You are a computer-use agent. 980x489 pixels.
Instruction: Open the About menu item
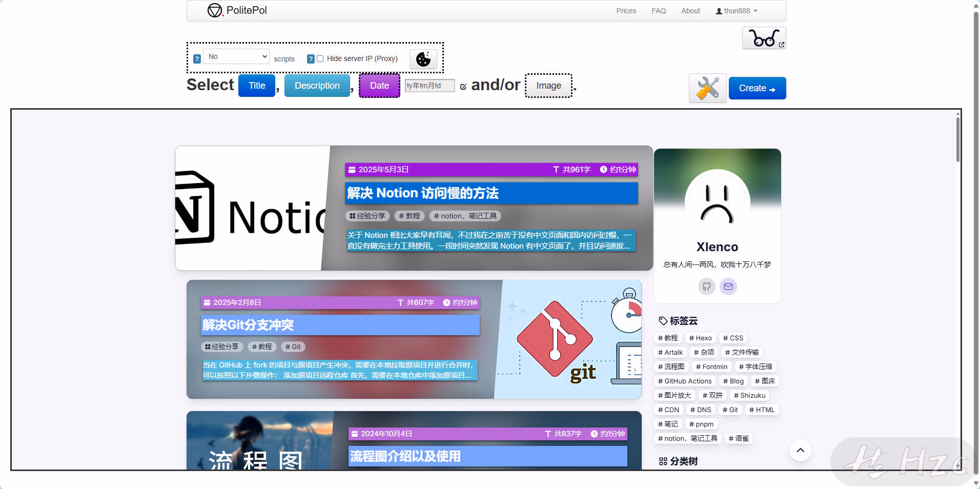690,11
